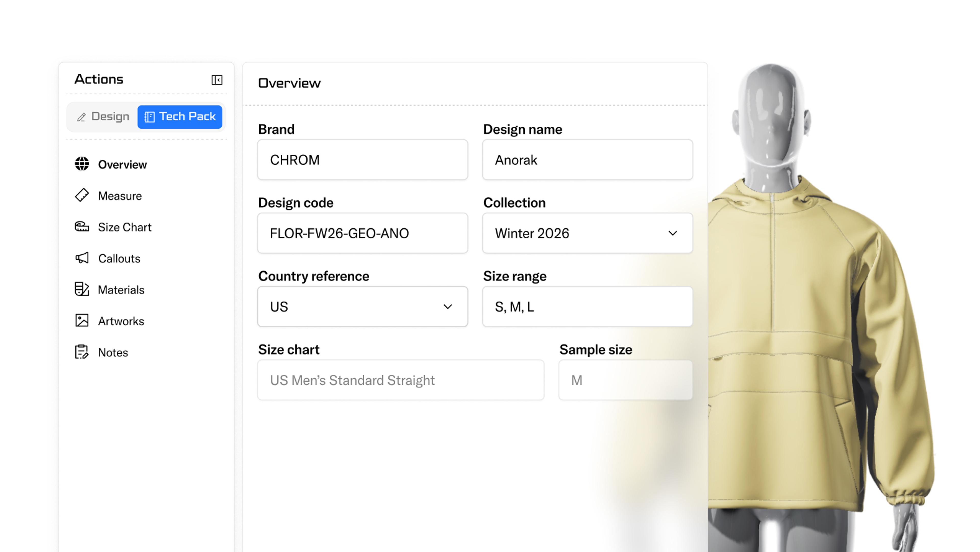Click the Materials swatch icon
The height and width of the screenshot is (552, 980).
[82, 289]
